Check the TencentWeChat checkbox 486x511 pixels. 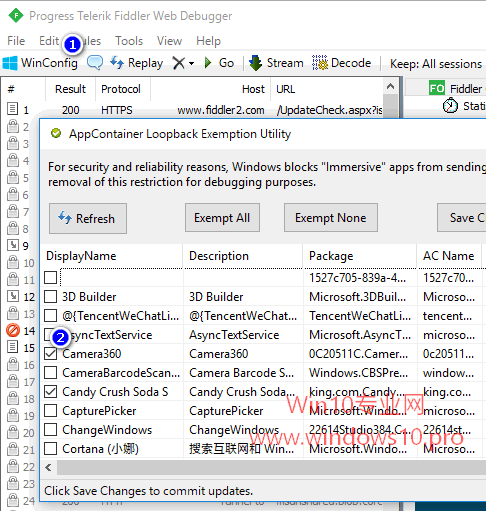coord(51,315)
